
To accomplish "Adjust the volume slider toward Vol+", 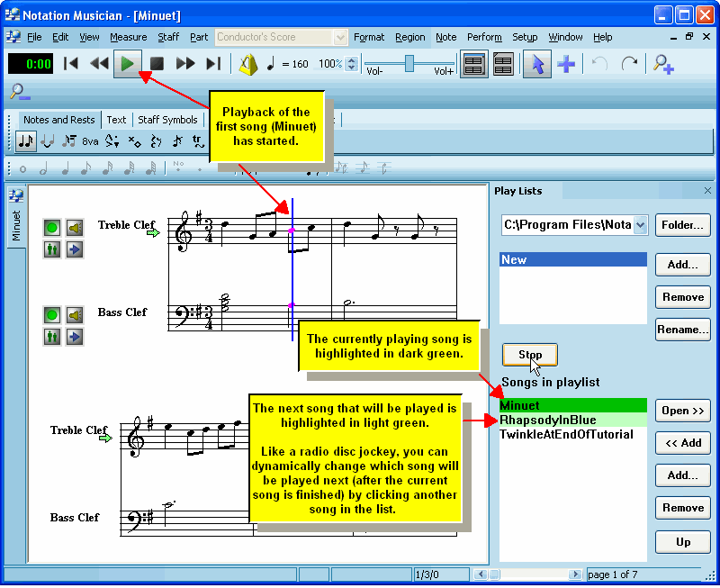I will [441, 63].
